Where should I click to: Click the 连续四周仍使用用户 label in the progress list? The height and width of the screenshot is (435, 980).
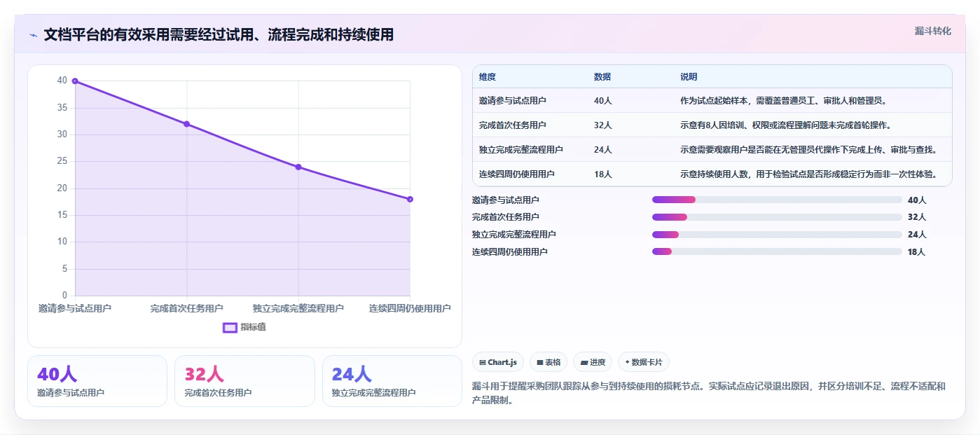(x=510, y=252)
